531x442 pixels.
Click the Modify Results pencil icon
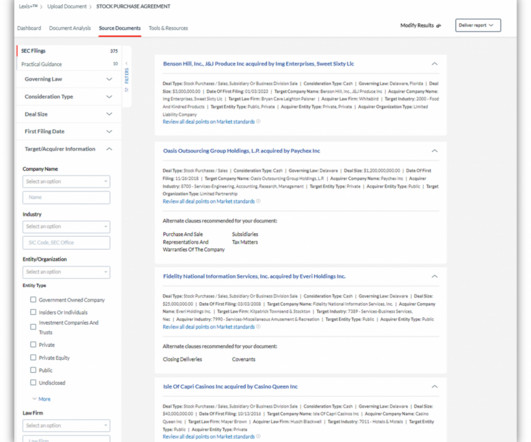(x=439, y=25)
